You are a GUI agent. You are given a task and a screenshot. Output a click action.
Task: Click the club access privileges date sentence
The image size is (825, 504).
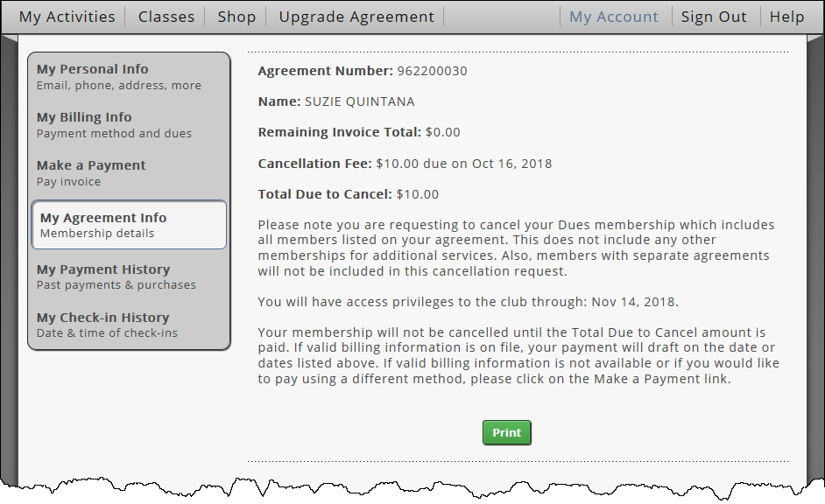468,303
